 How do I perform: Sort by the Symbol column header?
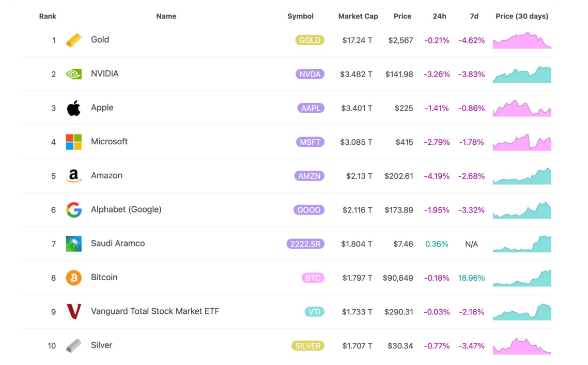coord(300,16)
